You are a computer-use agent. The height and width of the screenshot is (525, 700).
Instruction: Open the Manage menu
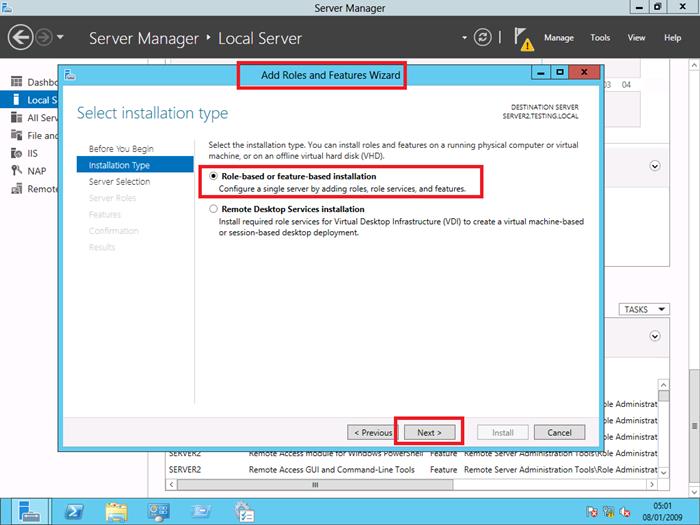[x=558, y=38]
